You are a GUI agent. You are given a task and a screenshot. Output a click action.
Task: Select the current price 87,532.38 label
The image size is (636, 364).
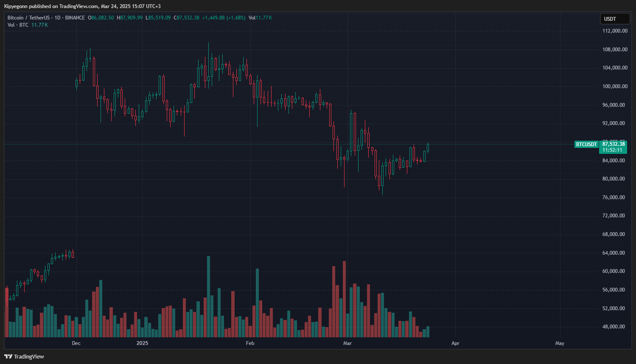(614, 144)
